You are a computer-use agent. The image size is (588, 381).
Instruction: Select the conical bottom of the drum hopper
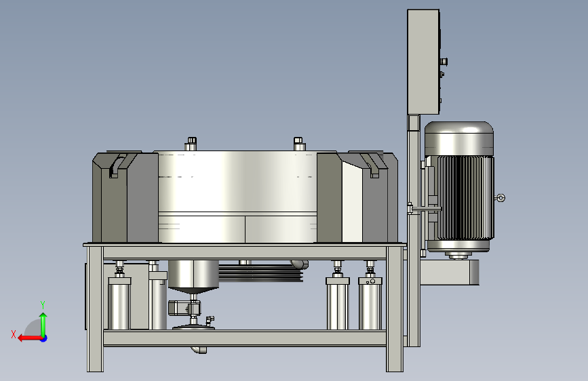(193, 290)
